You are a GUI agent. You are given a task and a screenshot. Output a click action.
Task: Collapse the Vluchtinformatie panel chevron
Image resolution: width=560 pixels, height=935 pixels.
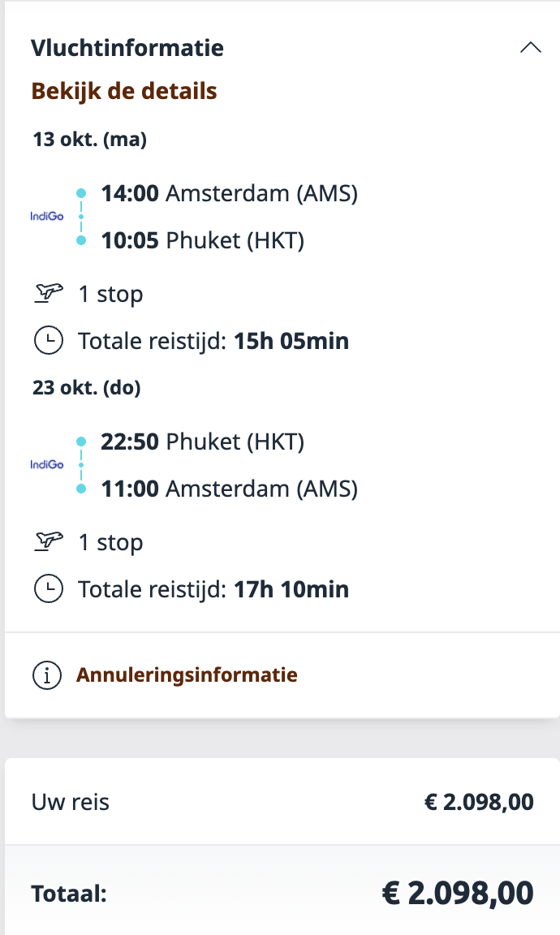click(x=530, y=48)
